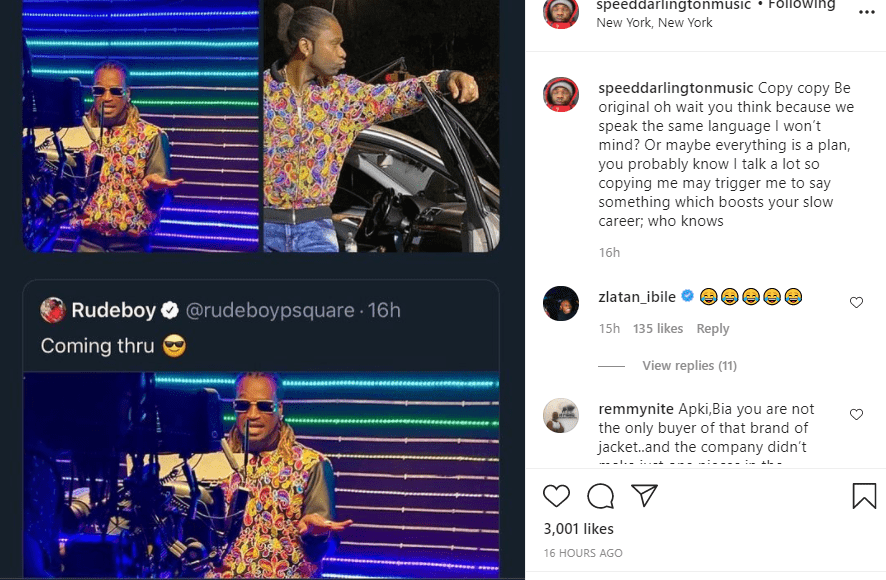Save post with the bookmark icon
The height and width of the screenshot is (580, 886).
coord(864,496)
